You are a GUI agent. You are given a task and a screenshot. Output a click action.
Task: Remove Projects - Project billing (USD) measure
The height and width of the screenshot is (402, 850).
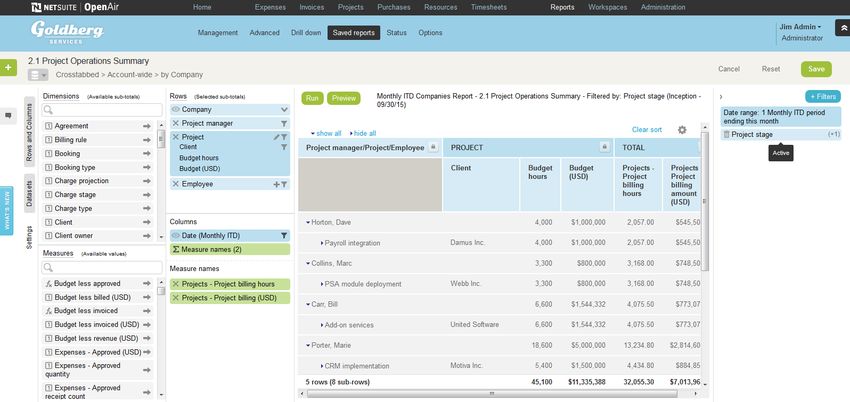pyautogui.click(x=175, y=298)
